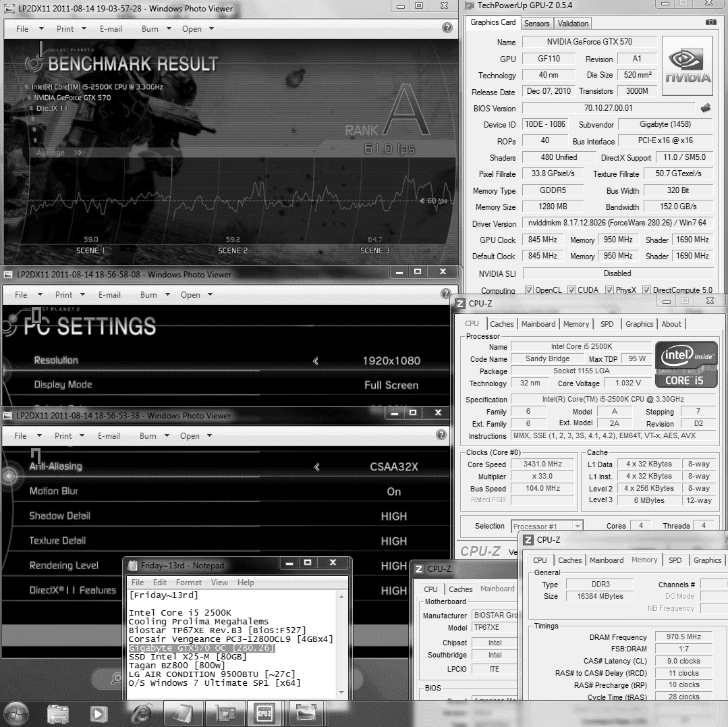Open help icon in PC Settings Photo Viewer
Screen dimensions: 728x727
[446, 294]
